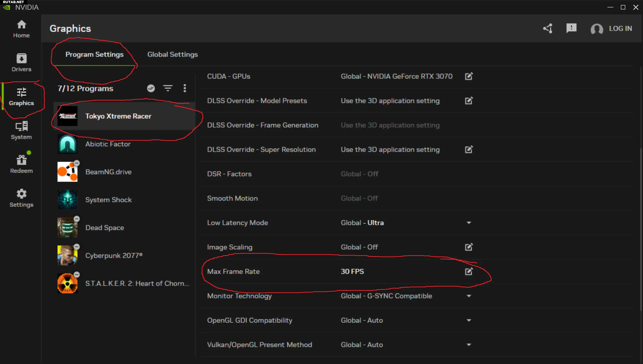Click Max Frame Rate label
This screenshot has width=643, height=364.
[x=233, y=271]
